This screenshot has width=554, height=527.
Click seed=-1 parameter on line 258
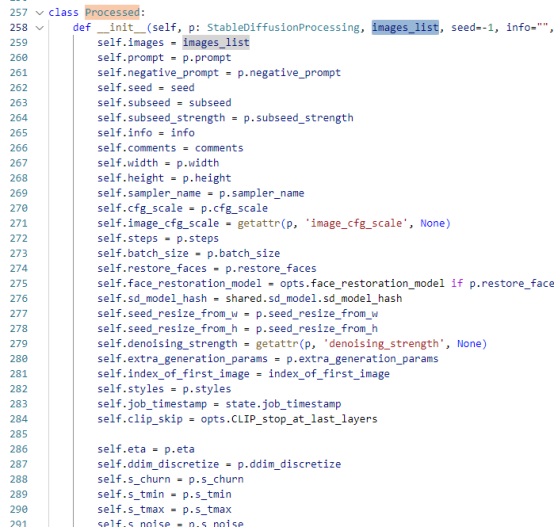point(472,27)
